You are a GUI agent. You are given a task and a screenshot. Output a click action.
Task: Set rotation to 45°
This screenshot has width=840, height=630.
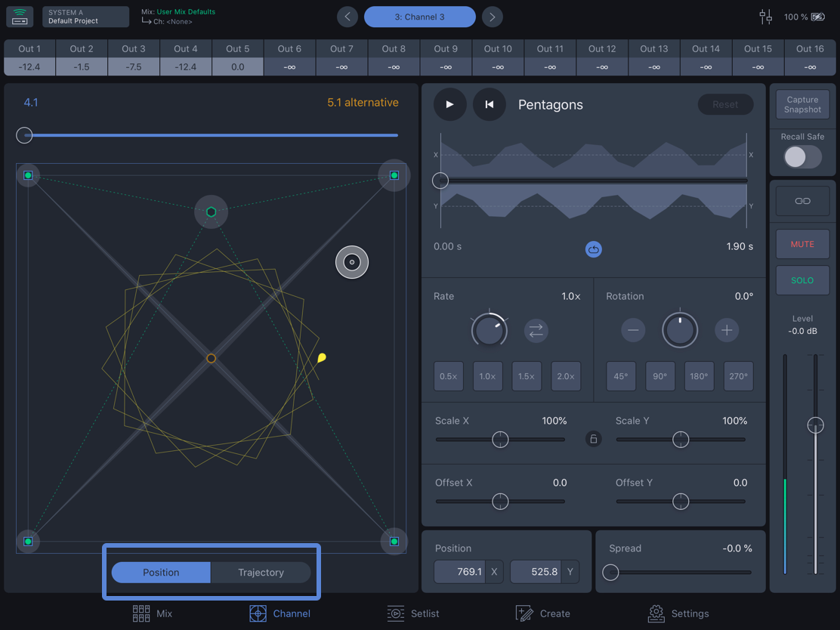tap(621, 376)
